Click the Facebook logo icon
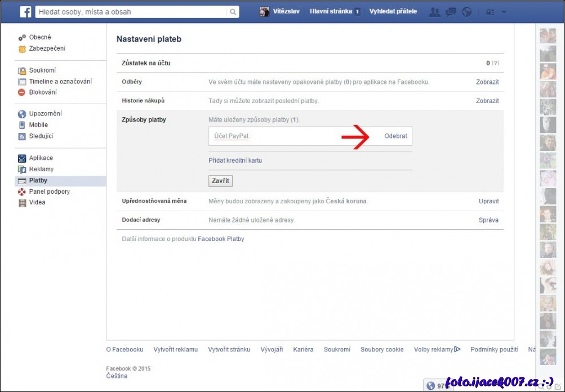 [x=25, y=12]
